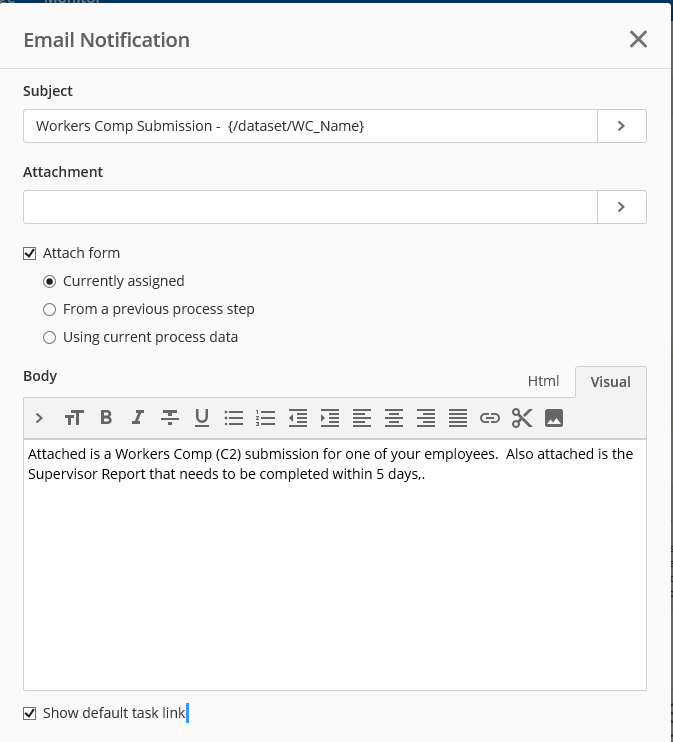Toggle the 'Show default task link' checkbox
This screenshot has height=742, width=673.
30,713
